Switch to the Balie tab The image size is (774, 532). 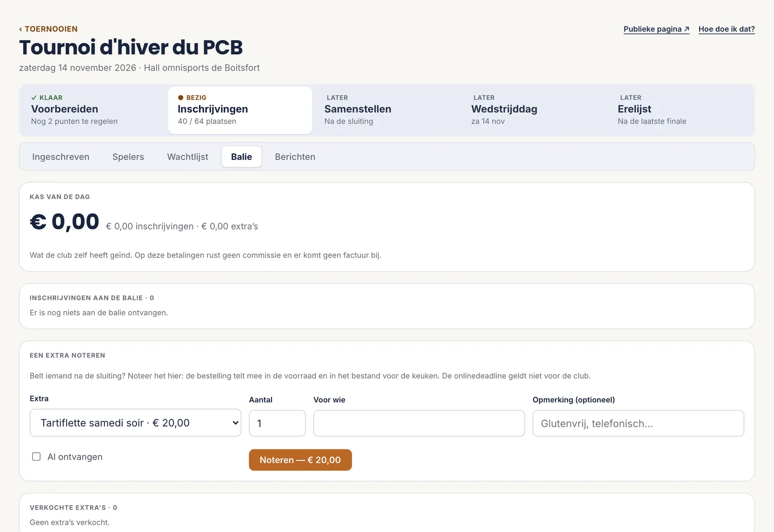pos(241,157)
